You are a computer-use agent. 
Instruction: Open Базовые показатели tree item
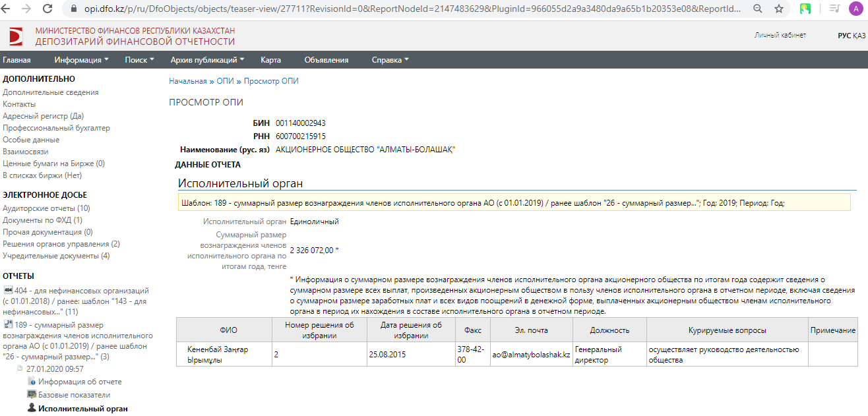[74, 395]
